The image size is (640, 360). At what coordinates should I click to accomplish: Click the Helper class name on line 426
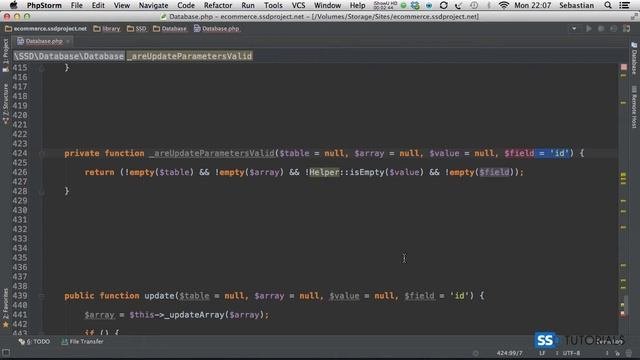click(324, 172)
